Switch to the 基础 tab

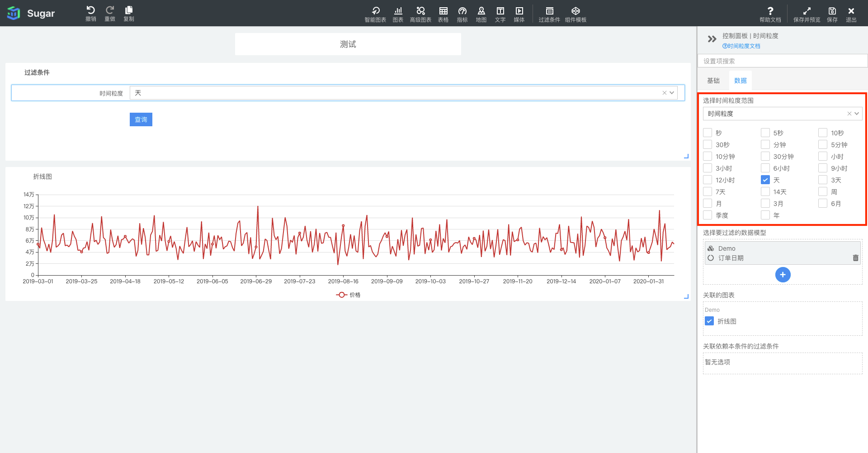(713, 81)
